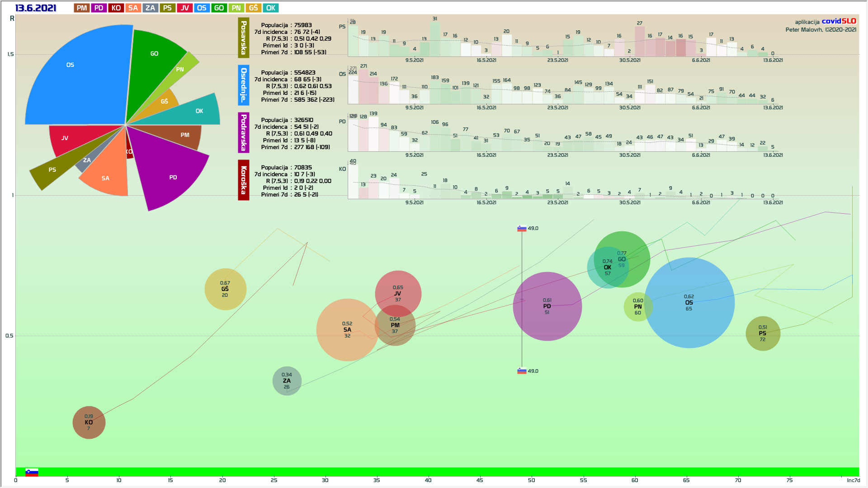Viewport: 868px width, 488px height.
Task: Toggle the PM region legend tag
Action: pos(82,8)
